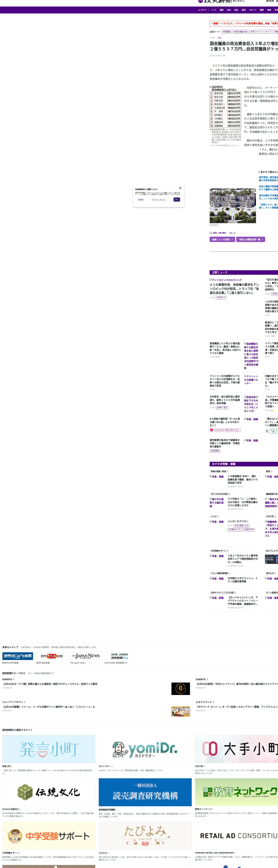Expand the GIANTS group news section
The image size is (278, 868).
click(x=8, y=679)
